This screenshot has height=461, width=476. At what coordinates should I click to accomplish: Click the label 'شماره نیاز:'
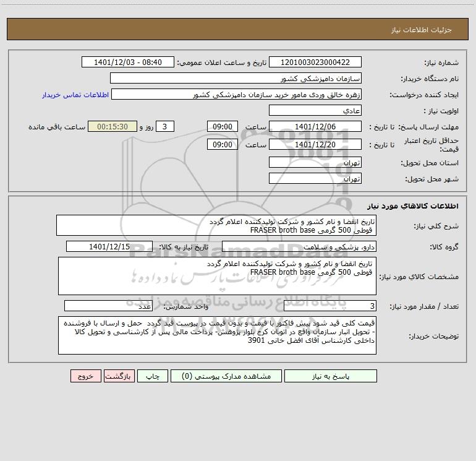441,63
